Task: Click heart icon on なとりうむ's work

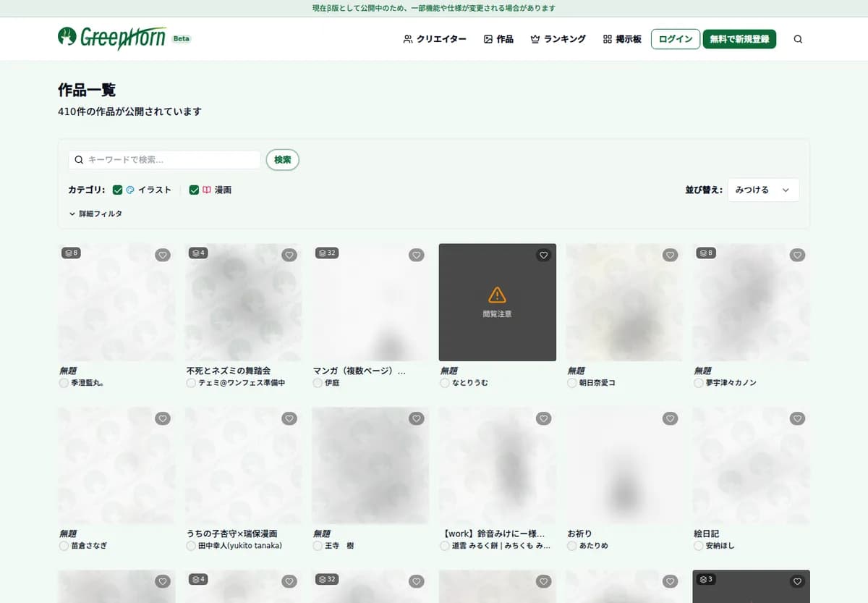Action: point(544,255)
